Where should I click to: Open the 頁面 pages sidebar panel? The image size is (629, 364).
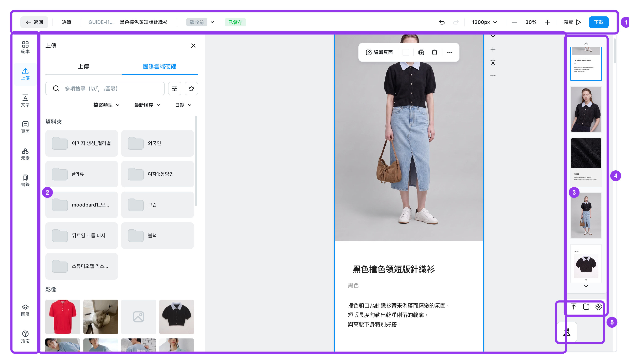(25, 127)
